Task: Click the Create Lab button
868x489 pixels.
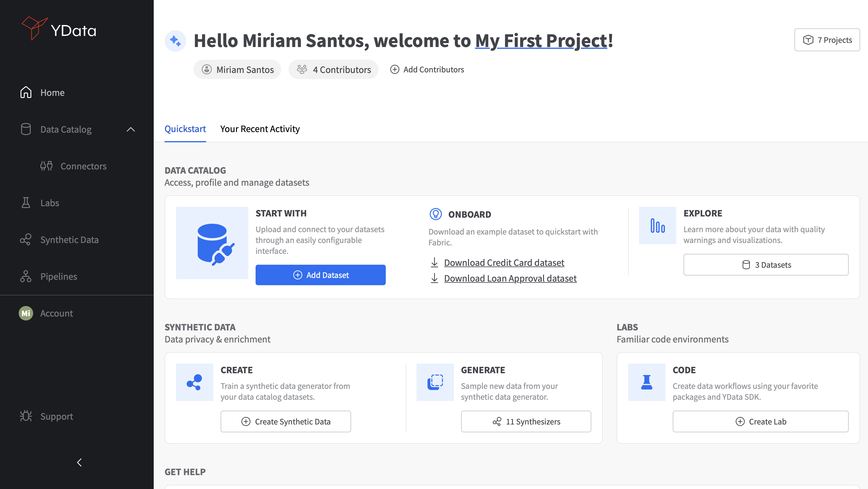Action: click(760, 421)
